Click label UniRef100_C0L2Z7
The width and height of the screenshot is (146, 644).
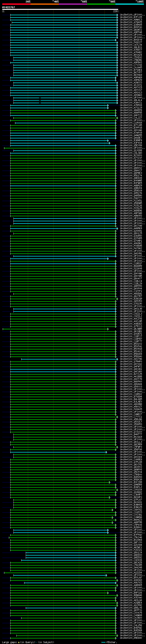(x=131, y=118)
